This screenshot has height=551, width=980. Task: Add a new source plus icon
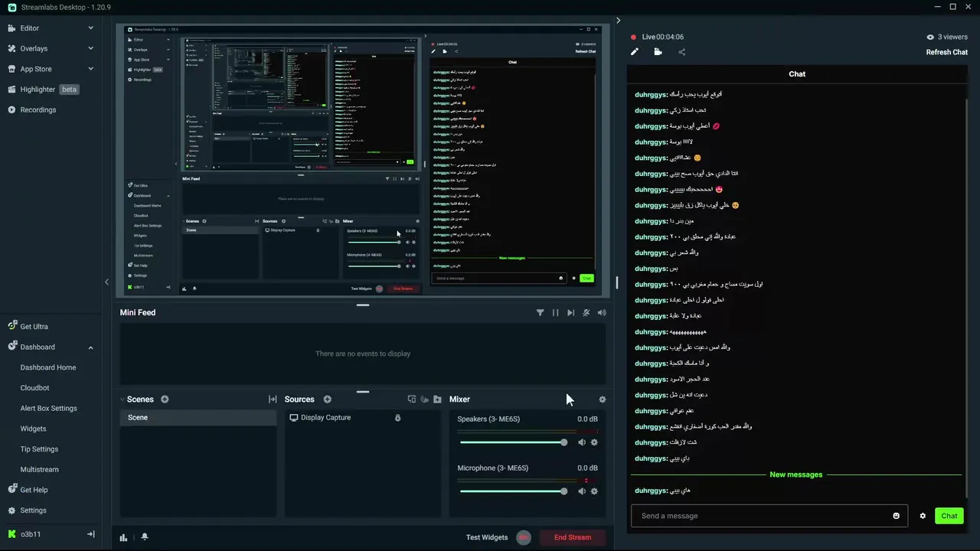pos(327,399)
